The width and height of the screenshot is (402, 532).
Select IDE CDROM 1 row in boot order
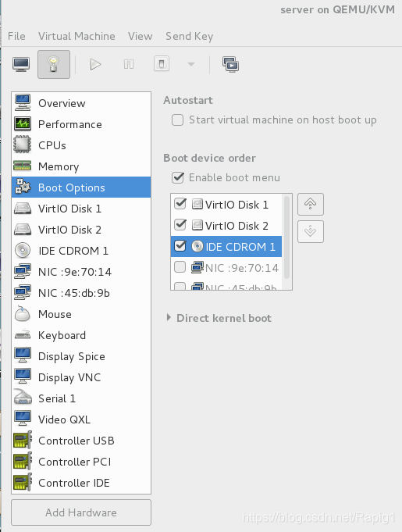click(x=226, y=247)
